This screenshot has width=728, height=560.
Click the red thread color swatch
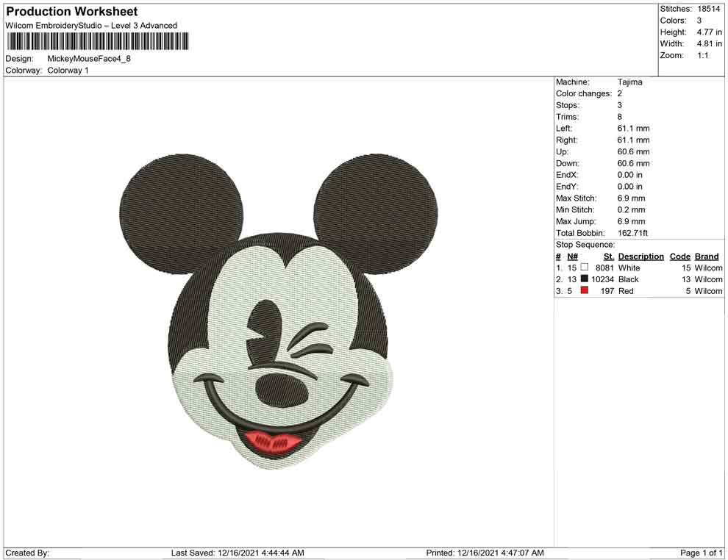585,290
